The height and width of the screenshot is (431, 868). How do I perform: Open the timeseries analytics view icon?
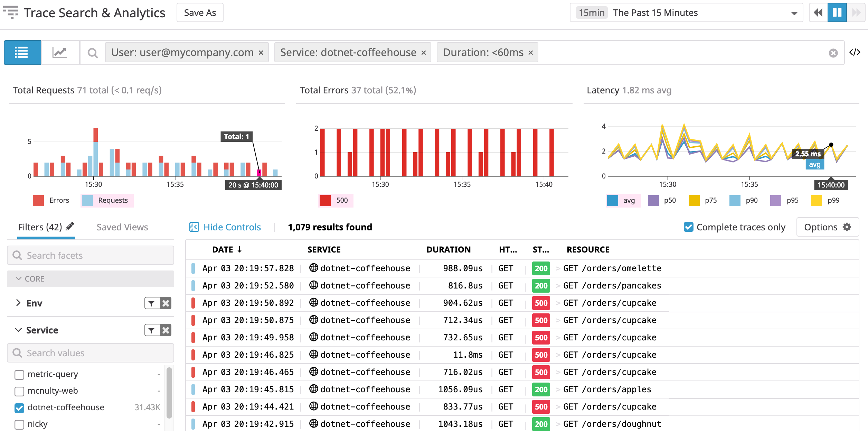point(59,52)
